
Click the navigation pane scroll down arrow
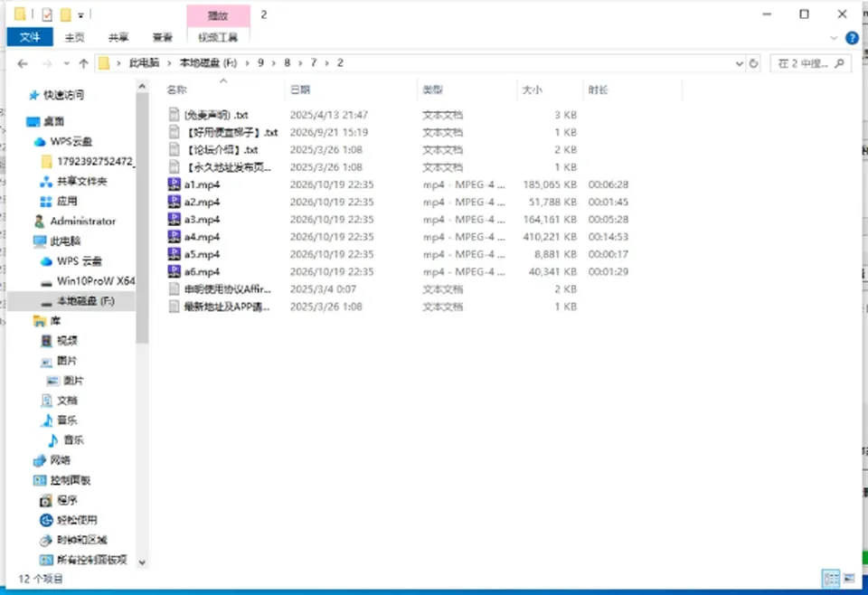pyautogui.click(x=142, y=562)
